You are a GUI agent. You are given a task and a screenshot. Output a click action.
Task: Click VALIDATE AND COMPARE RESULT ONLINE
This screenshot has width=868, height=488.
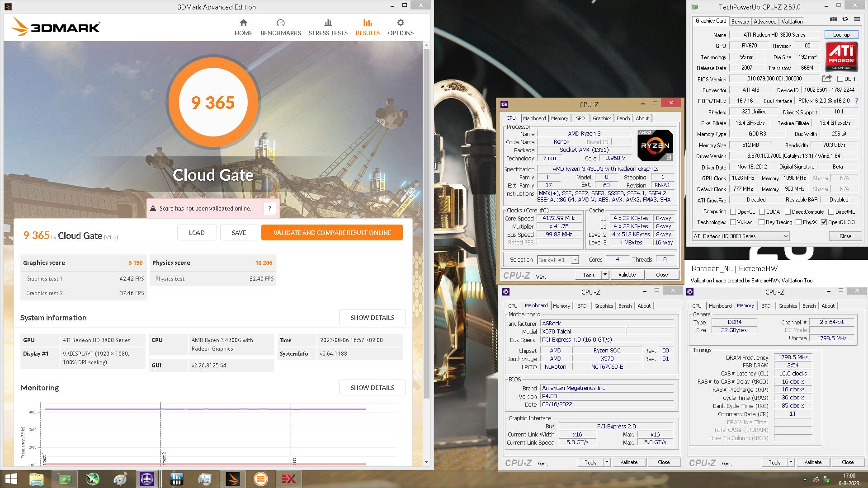332,232
